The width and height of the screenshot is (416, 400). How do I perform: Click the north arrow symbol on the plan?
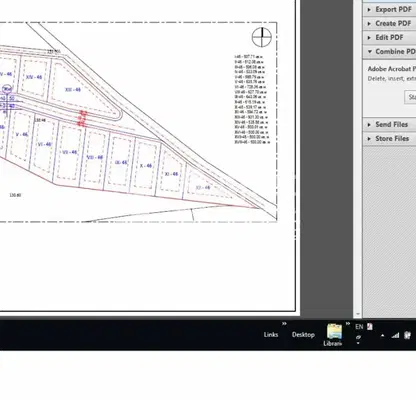click(262, 37)
